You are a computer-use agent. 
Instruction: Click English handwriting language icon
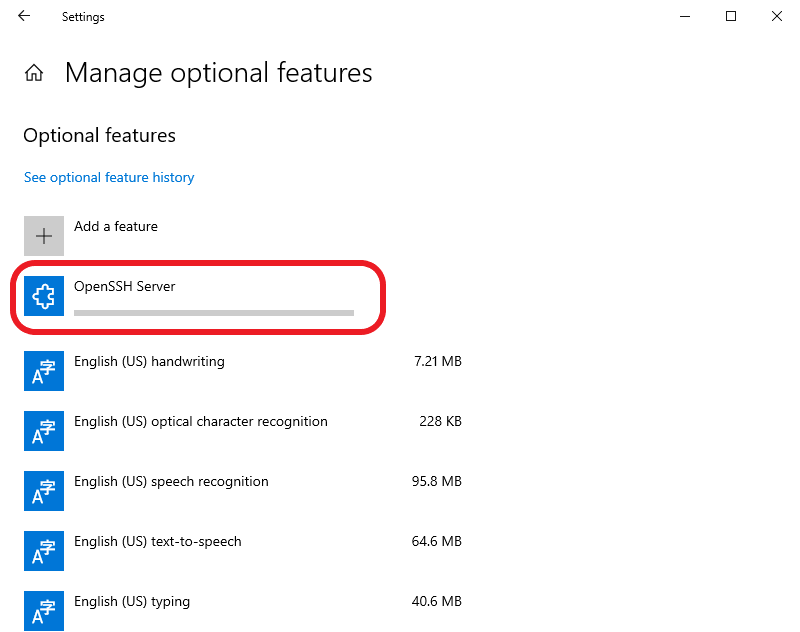click(44, 371)
